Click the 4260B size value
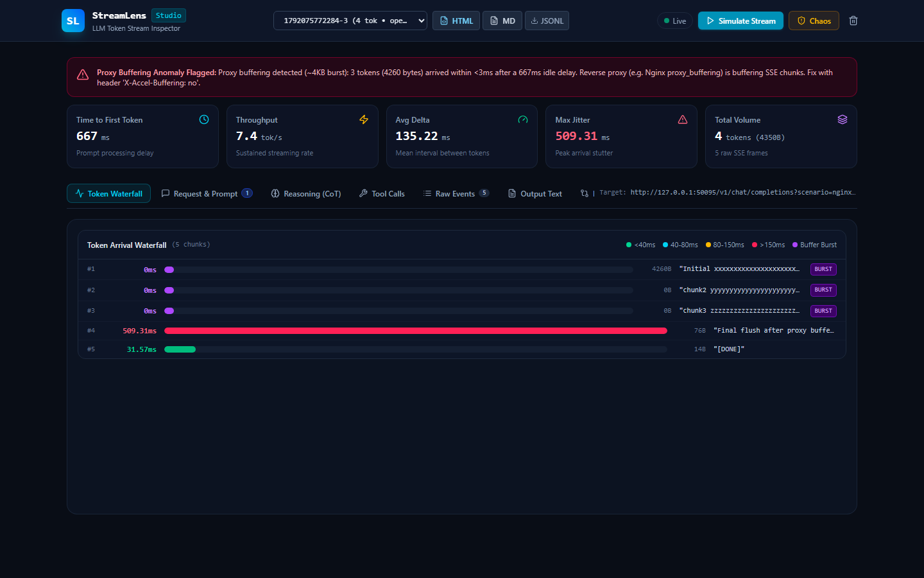The width and height of the screenshot is (924, 578). pos(662,269)
